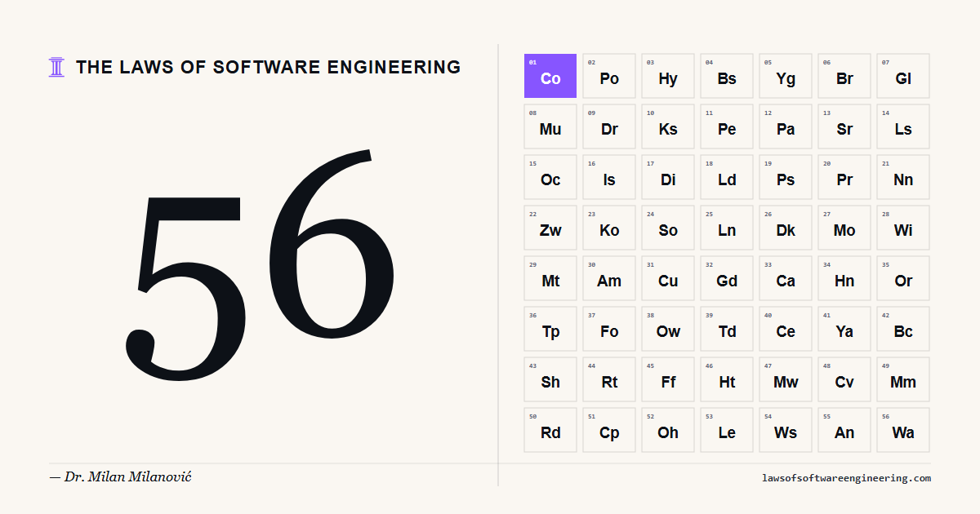Click The Laws of Software Engineering title

coord(268,68)
